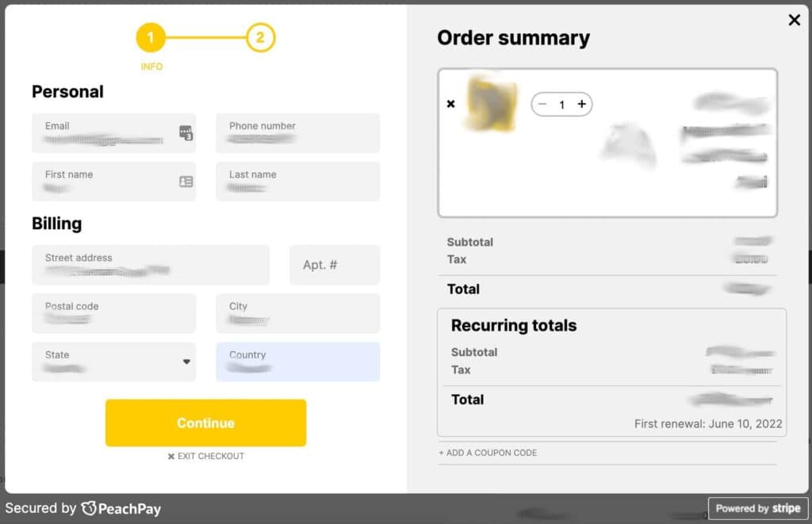Click the contact card icon in First name field
The height and width of the screenshot is (524, 812).
tap(186, 182)
